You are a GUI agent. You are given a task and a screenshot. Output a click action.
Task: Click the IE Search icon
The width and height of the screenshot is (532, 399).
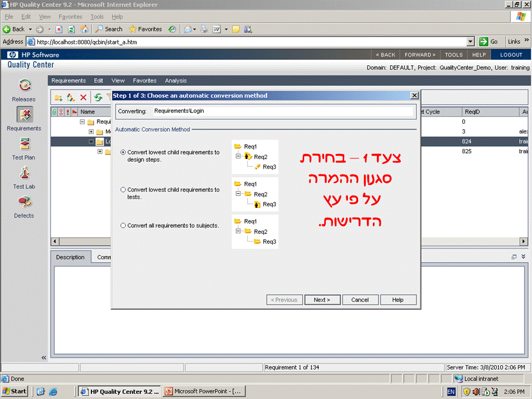(99, 29)
